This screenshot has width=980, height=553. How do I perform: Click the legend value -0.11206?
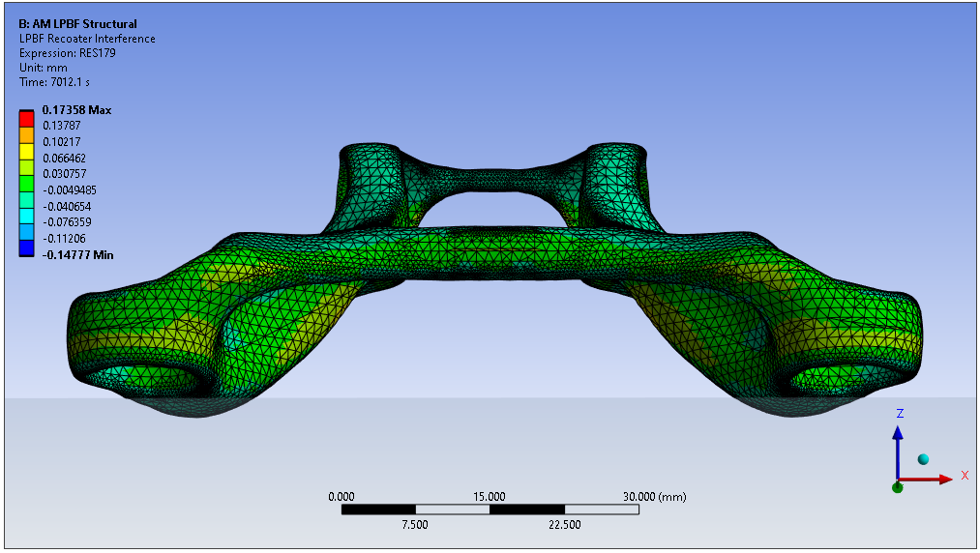point(64,238)
